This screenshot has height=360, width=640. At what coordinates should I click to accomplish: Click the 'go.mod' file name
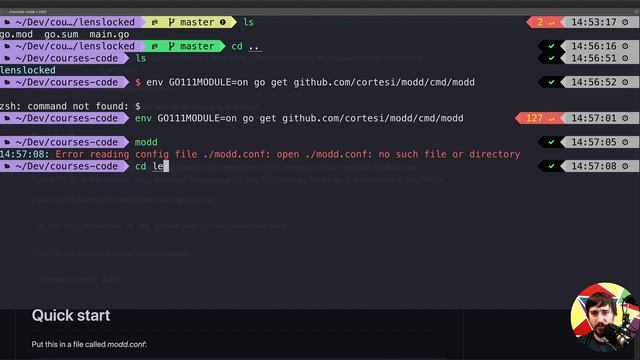pos(16,34)
